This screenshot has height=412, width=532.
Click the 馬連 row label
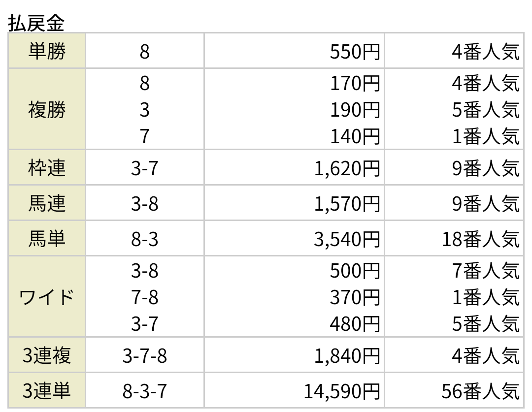(47, 203)
